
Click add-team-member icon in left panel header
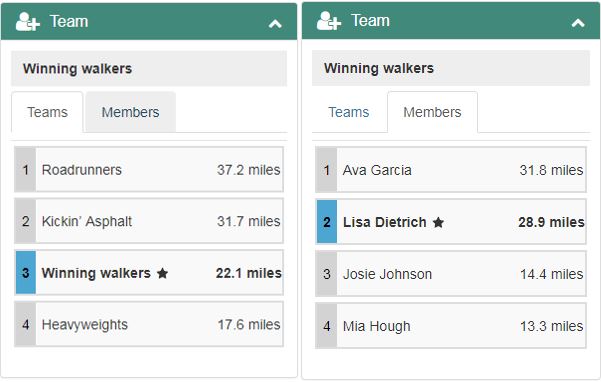tap(28, 21)
